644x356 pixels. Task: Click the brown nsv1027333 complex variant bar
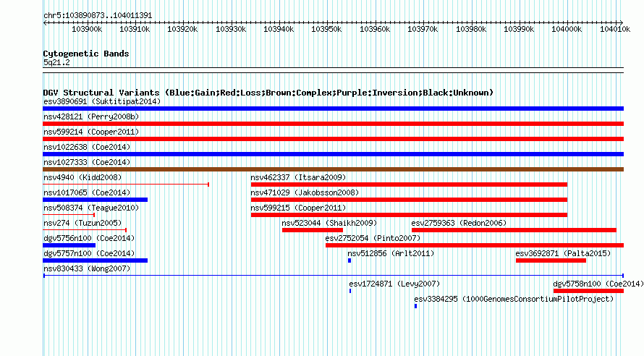tap(333, 169)
